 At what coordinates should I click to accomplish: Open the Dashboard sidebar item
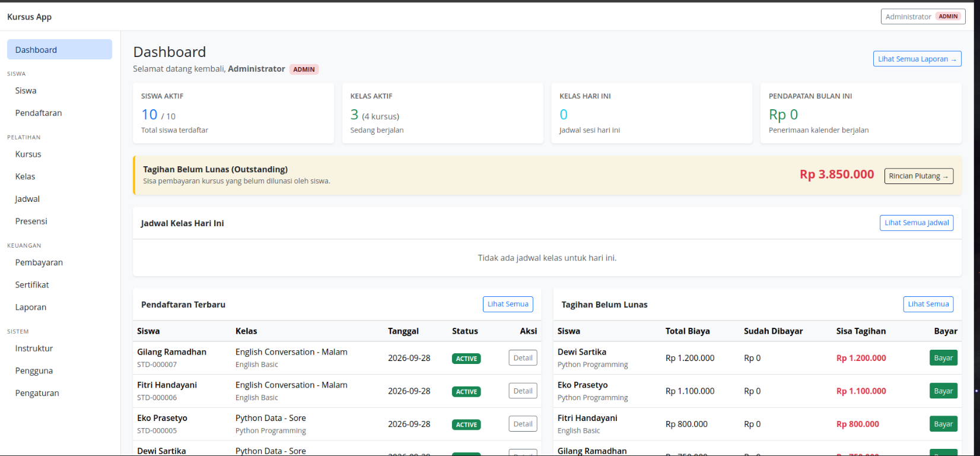[x=59, y=50]
